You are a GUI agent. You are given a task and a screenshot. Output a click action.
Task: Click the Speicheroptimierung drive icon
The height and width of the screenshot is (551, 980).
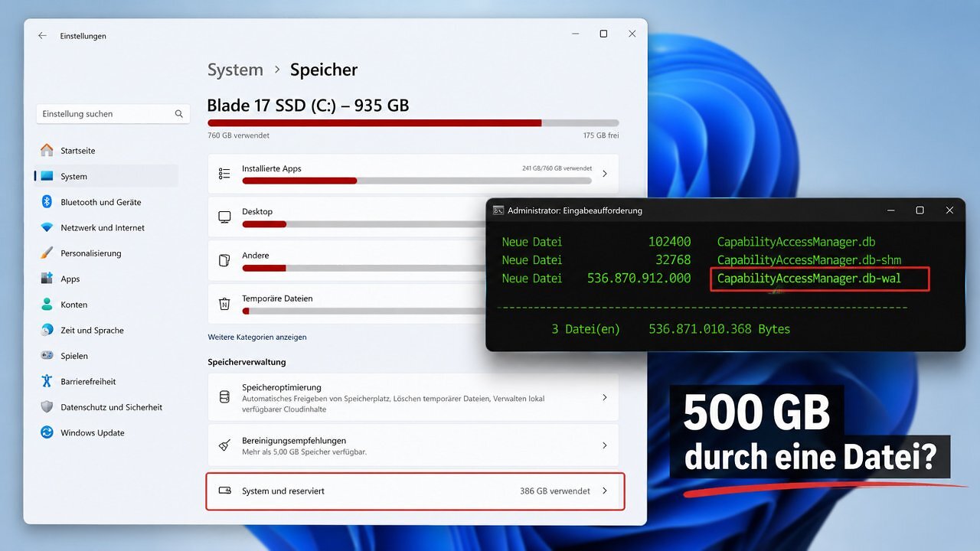tap(224, 397)
